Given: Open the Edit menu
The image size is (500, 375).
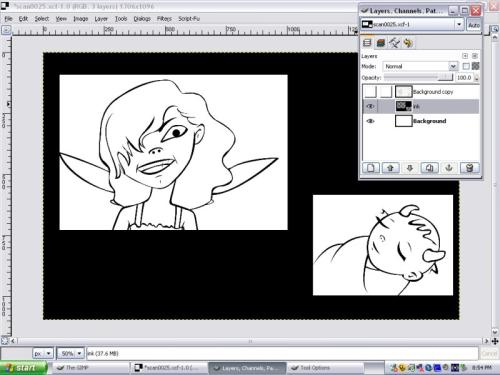Looking at the screenshot, I should click(23, 19).
